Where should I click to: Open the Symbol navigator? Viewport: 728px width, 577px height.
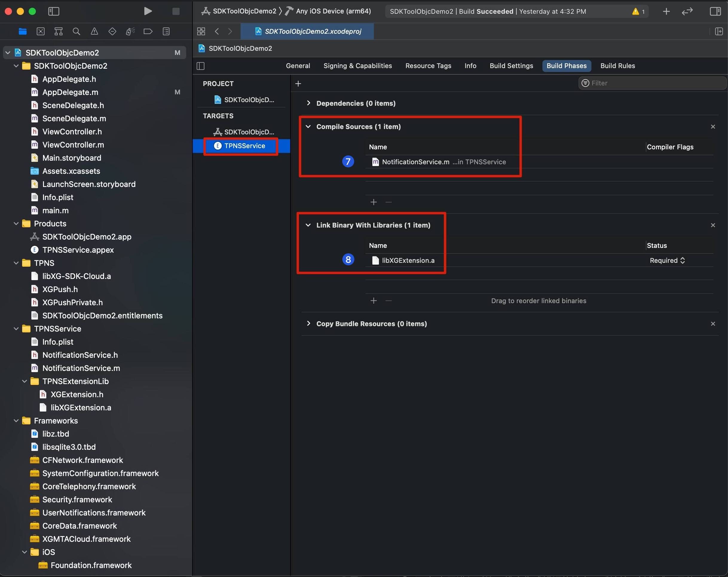(58, 31)
